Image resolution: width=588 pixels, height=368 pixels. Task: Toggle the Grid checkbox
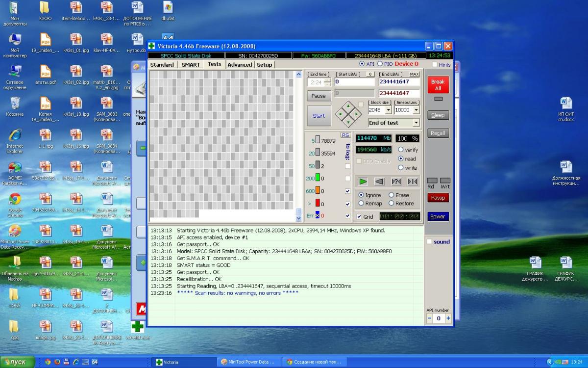coord(359,216)
